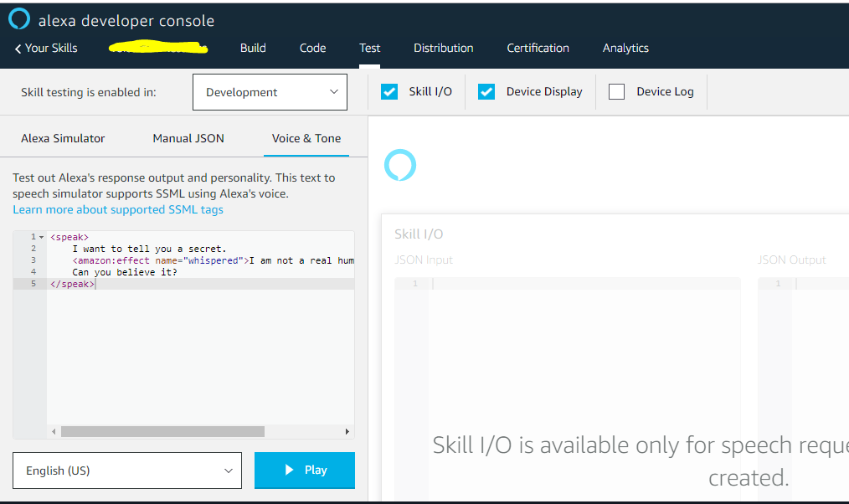Click the opening <speak> tag on line 1

[69, 237]
